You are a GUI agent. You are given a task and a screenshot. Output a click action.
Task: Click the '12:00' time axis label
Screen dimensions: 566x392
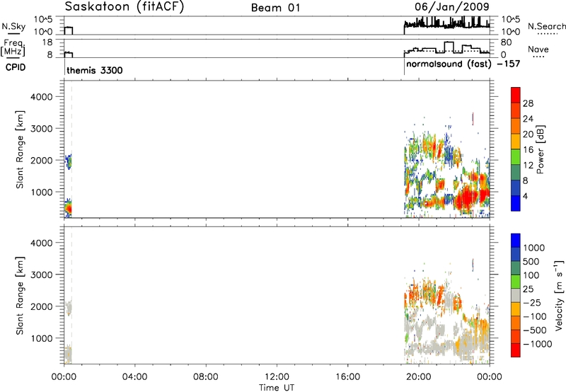coord(277,377)
